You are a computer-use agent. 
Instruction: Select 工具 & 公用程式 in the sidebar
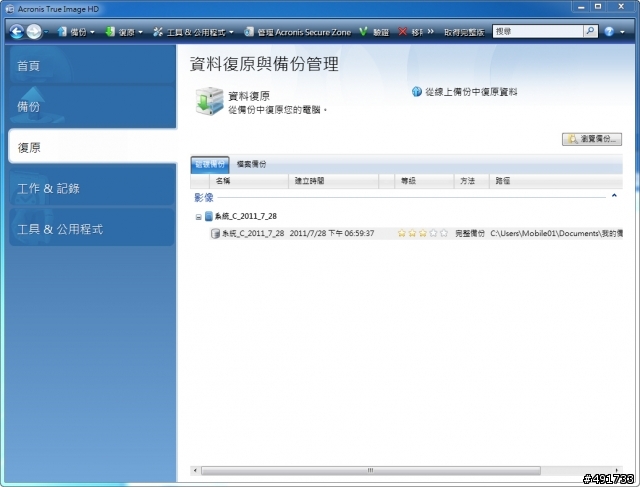[x=92, y=229]
